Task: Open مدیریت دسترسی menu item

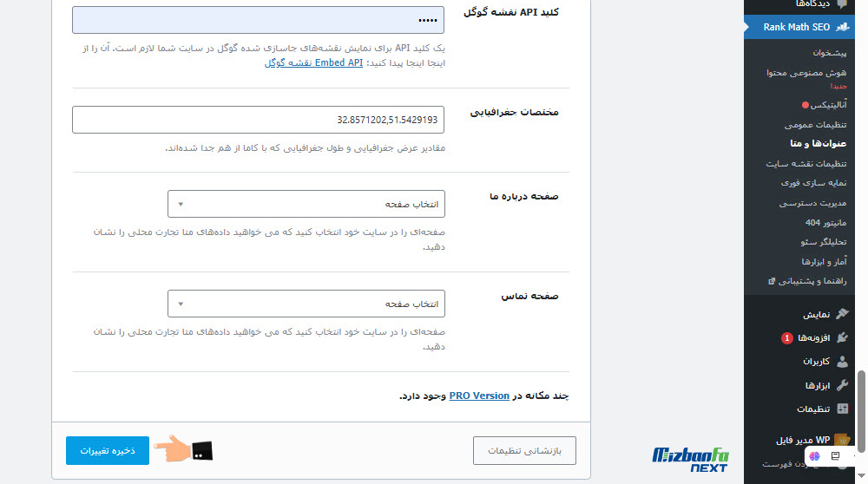Action: click(812, 203)
